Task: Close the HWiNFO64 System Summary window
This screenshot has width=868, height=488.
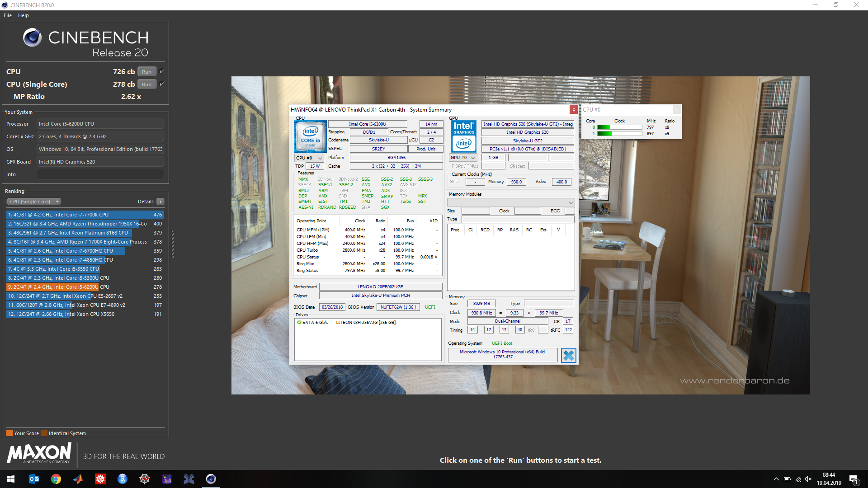Action: click(x=574, y=109)
